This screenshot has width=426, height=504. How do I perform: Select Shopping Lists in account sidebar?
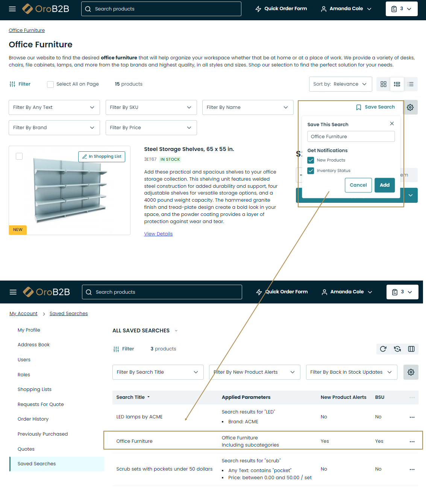(35, 389)
